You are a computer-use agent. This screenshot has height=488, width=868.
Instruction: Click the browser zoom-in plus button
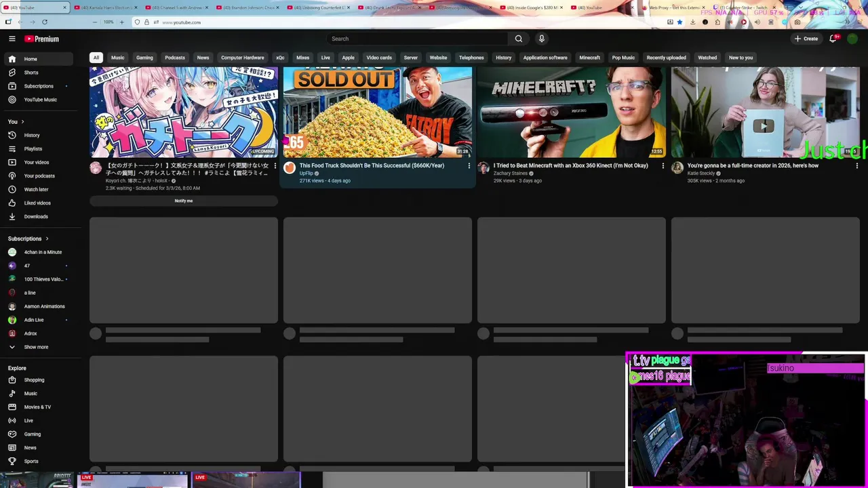pyautogui.click(x=121, y=22)
